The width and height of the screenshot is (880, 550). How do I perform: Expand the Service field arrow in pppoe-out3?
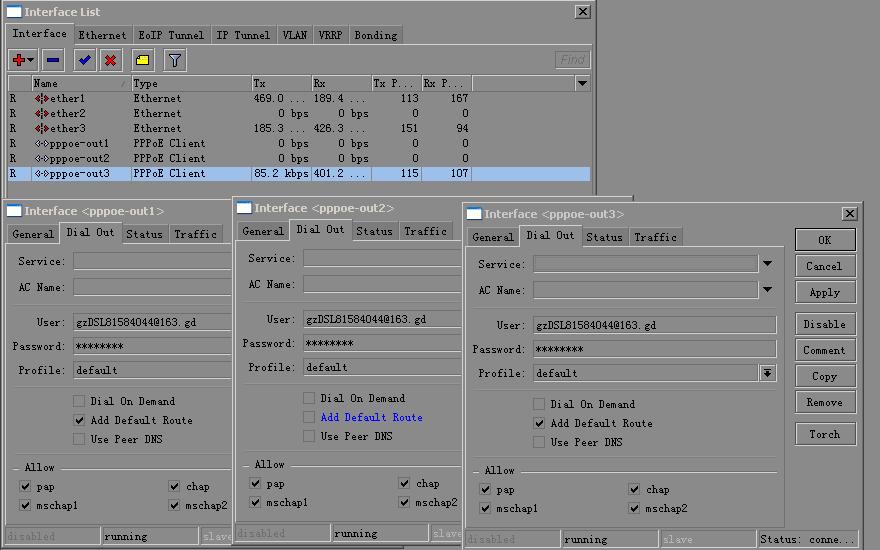[767, 264]
